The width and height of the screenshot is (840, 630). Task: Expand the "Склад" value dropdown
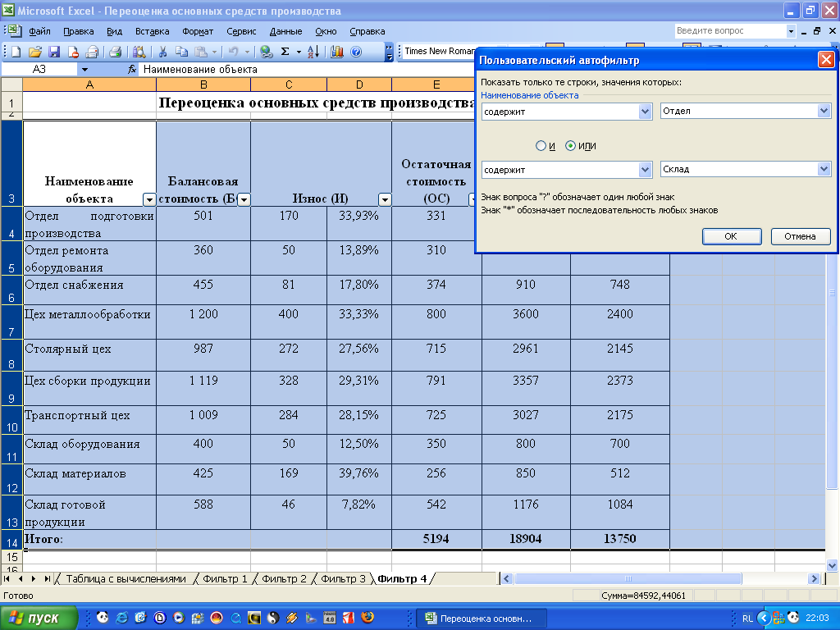[824, 169]
